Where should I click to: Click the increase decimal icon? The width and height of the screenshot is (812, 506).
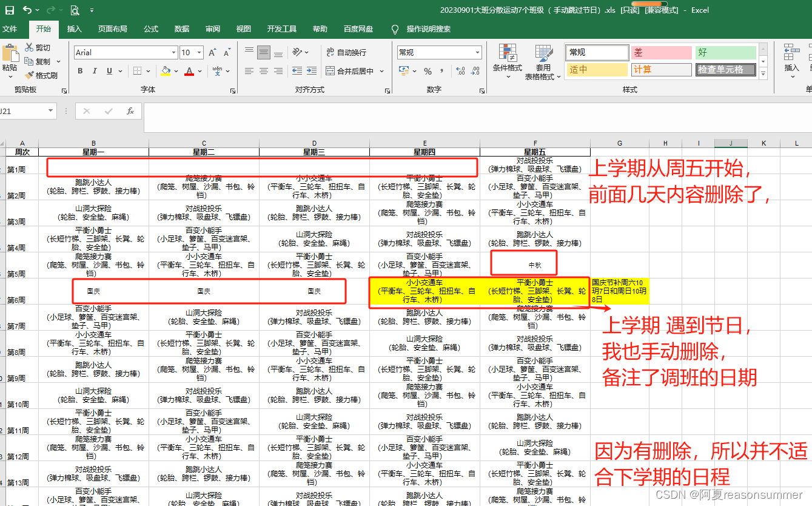click(460, 71)
